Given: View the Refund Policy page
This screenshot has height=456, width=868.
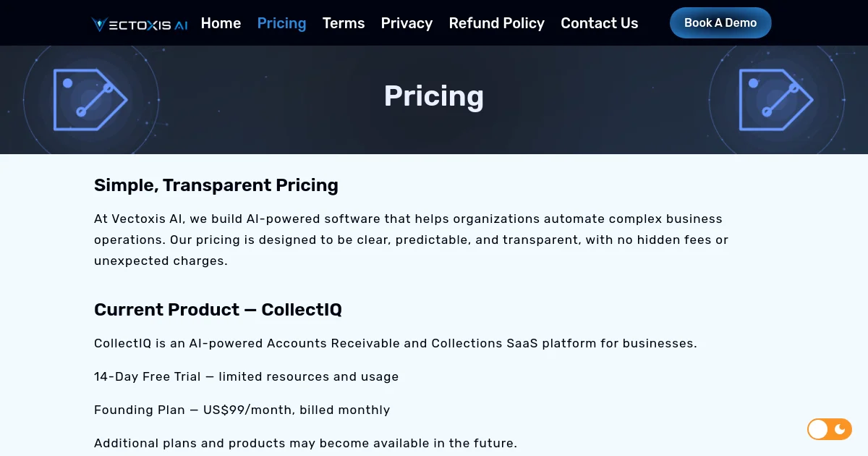Looking at the screenshot, I should [496, 23].
